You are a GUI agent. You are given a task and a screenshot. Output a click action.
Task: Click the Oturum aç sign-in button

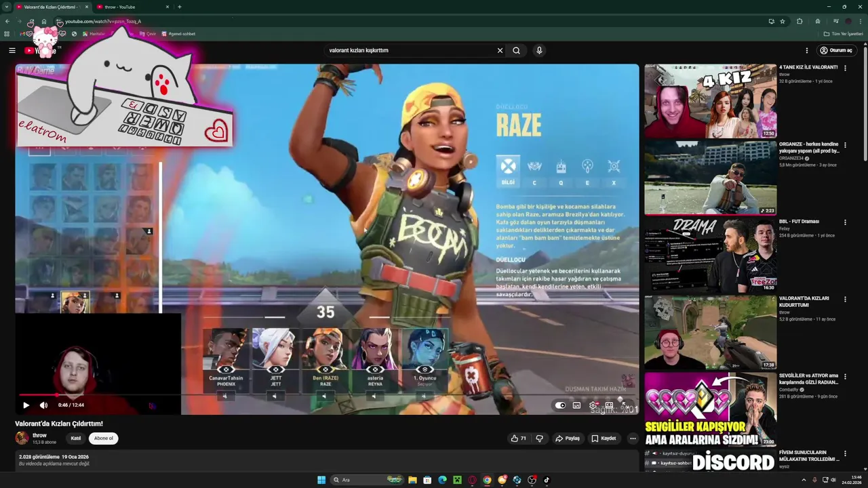point(836,50)
